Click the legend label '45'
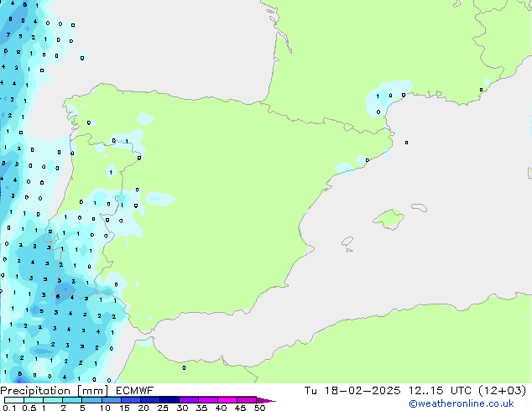 click(x=240, y=408)
